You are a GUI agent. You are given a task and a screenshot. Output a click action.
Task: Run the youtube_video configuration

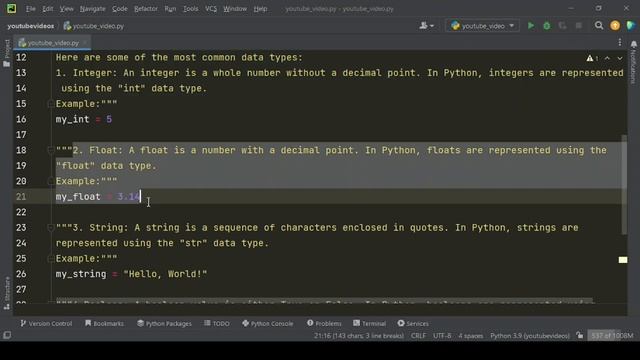coord(531,26)
